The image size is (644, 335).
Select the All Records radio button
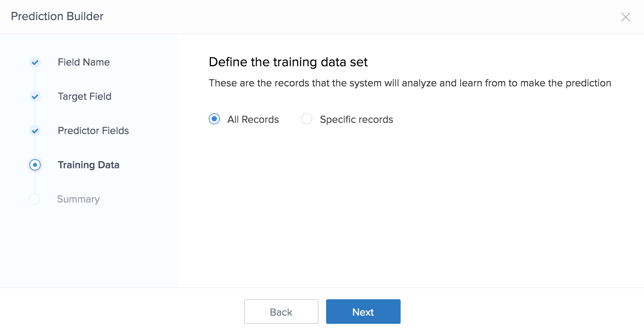[214, 119]
